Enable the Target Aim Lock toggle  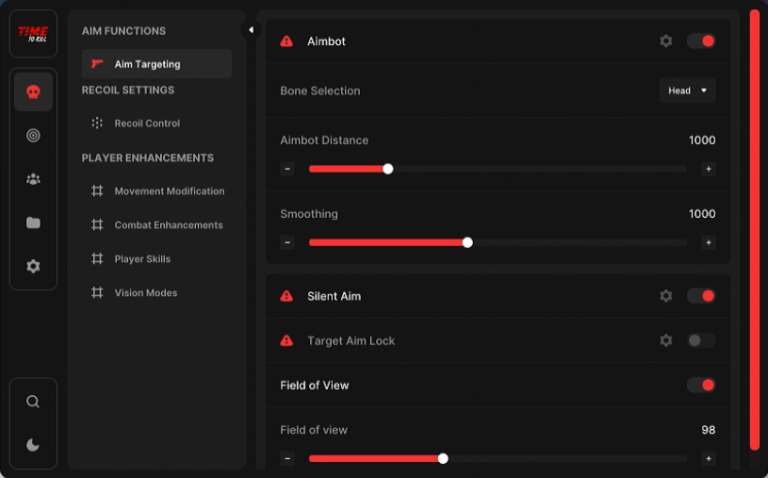(x=701, y=340)
